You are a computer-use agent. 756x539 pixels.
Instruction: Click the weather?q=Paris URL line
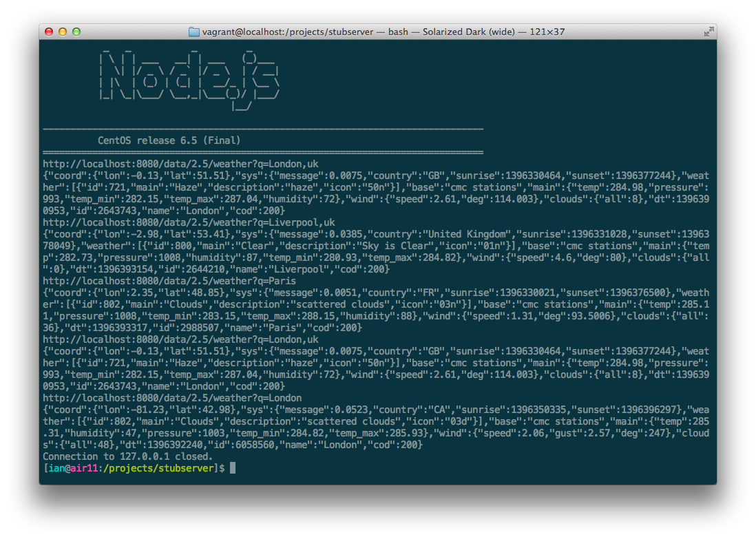[169, 281]
